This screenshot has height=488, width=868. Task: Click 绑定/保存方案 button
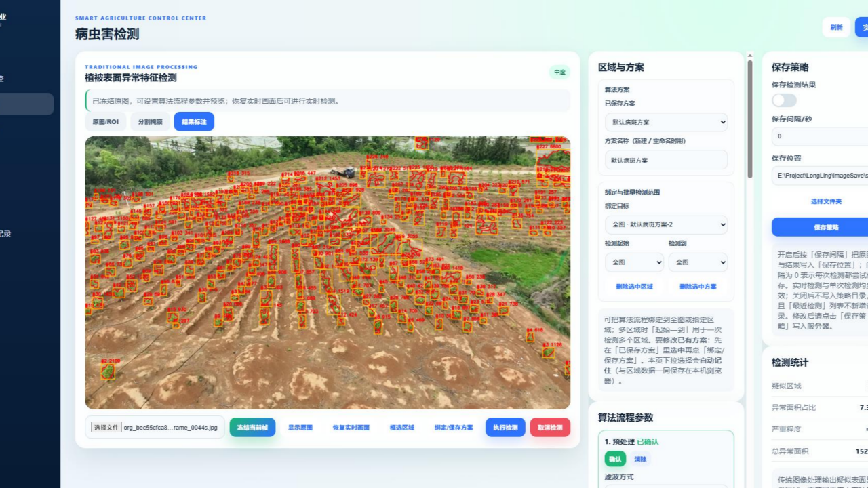454,428
